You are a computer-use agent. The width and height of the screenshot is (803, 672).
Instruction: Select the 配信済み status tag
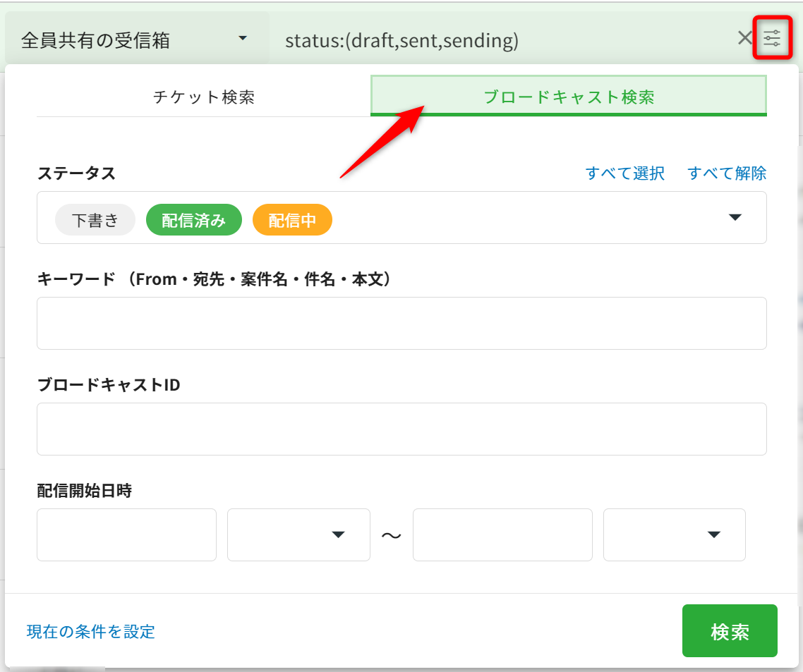pyautogui.click(x=193, y=219)
